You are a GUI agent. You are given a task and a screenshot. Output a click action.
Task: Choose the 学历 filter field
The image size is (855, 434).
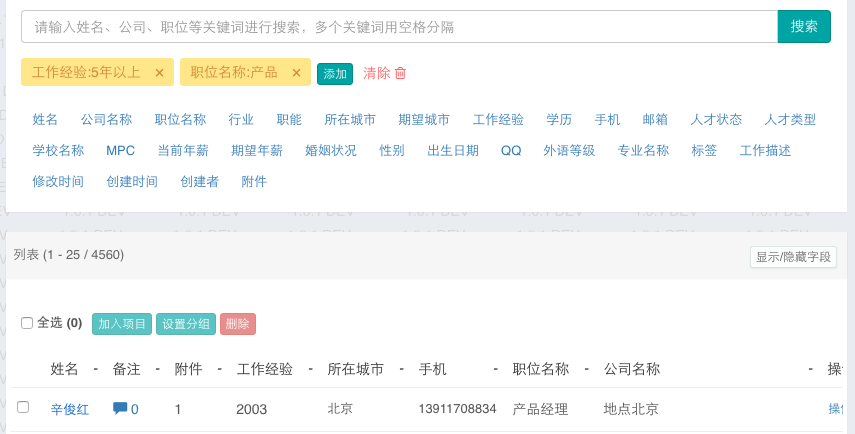coord(559,119)
